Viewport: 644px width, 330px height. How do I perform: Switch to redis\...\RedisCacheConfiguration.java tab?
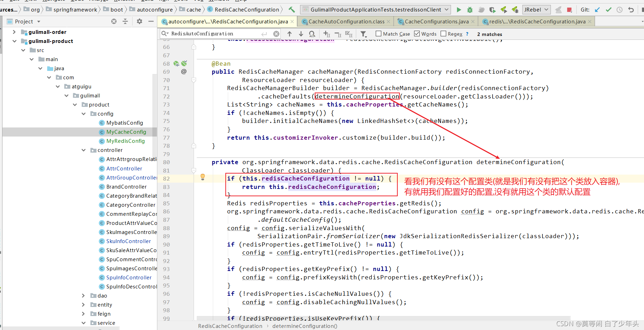click(537, 22)
